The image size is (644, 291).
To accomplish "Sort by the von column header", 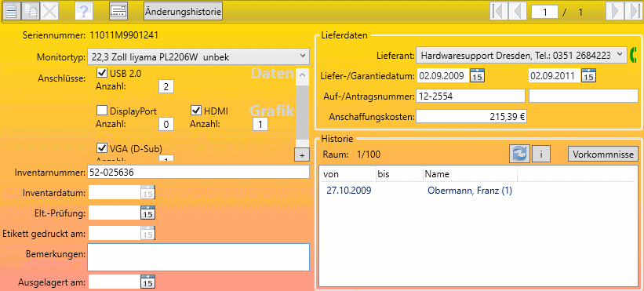I will tap(347, 174).
